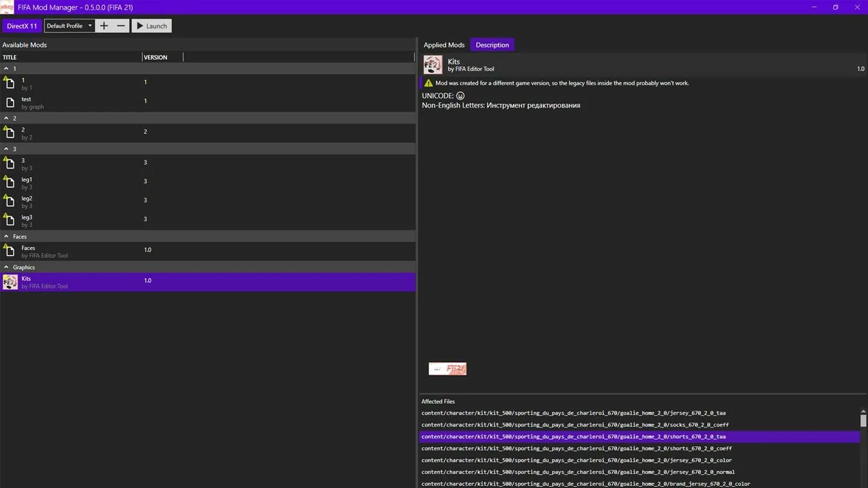Image resolution: width=868 pixels, height=488 pixels.
Task: Click file icon of mod '1' by 1
Action: 9,83
